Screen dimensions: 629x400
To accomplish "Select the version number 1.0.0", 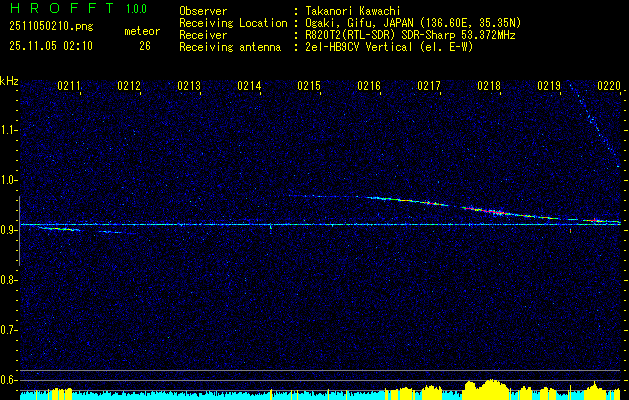I will [136, 9].
